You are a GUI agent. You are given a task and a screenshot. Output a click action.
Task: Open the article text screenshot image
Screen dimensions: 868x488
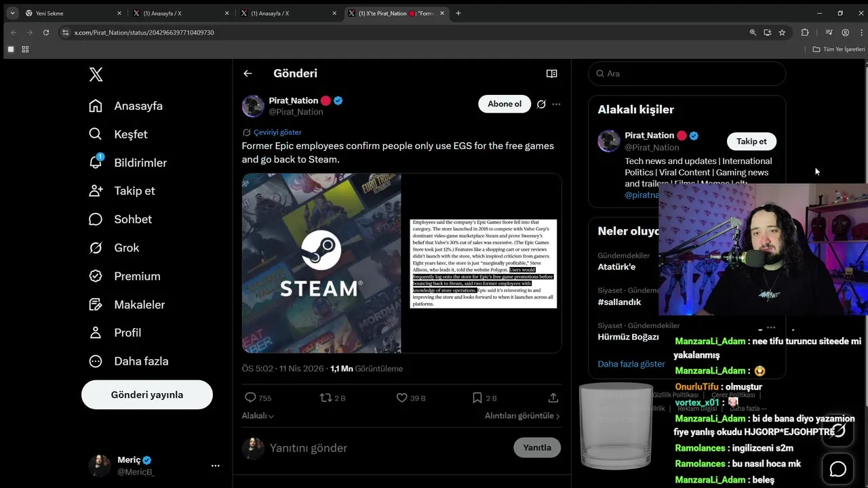pos(482,263)
